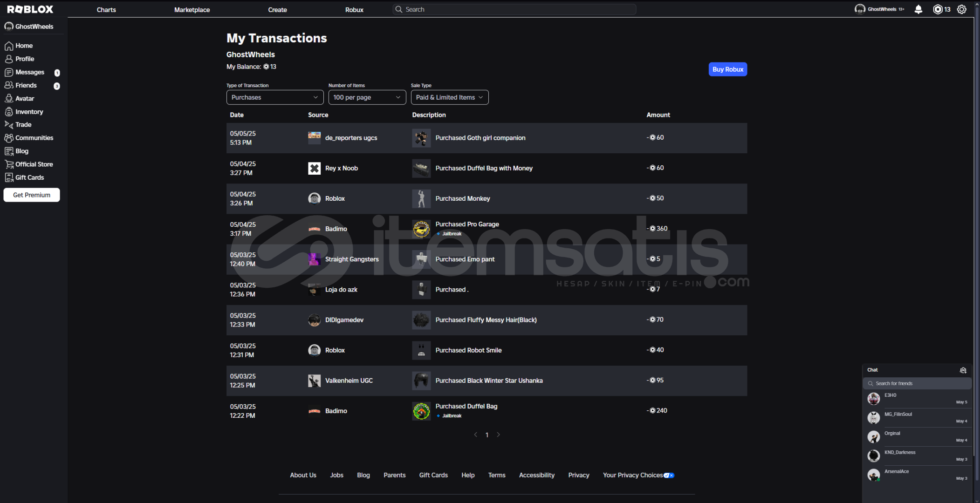Open the Paid & Limited Items dropdown
980x503 pixels.
450,97
